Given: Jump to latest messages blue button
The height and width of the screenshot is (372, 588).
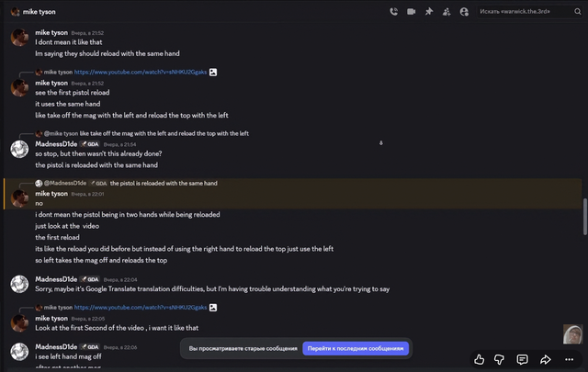Looking at the screenshot, I should (x=356, y=348).
